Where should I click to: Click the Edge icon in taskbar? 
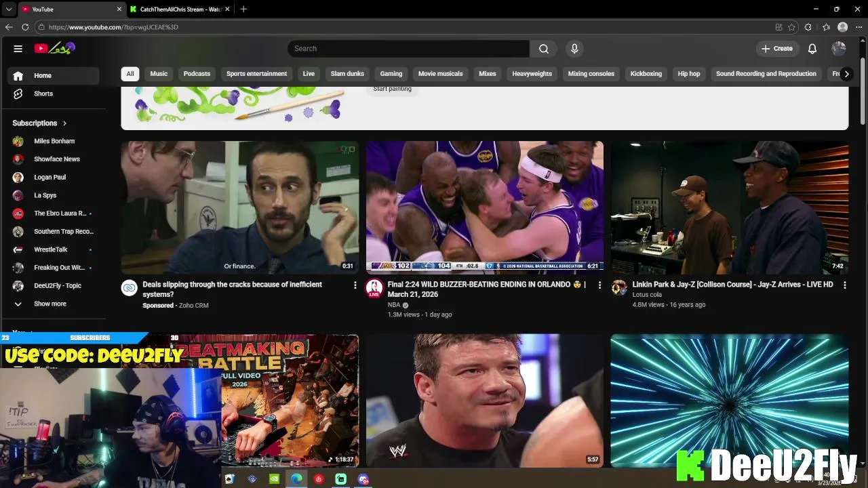tap(296, 479)
